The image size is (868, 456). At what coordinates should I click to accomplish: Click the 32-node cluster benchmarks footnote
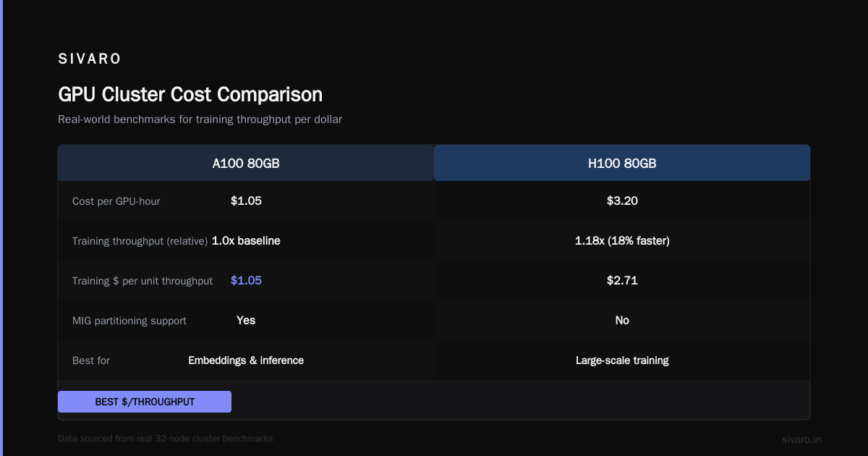(x=166, y=439)
